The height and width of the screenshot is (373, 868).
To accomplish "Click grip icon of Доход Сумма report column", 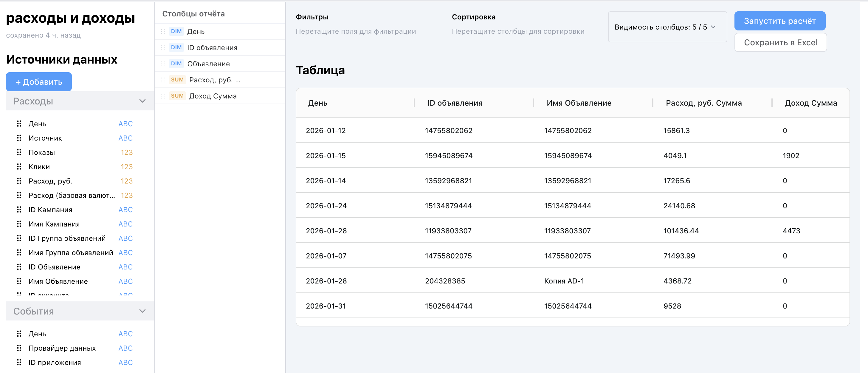I will [163, 96].
